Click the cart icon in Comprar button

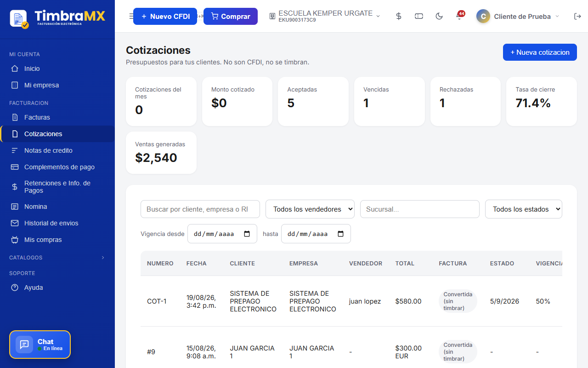(215, 16)
